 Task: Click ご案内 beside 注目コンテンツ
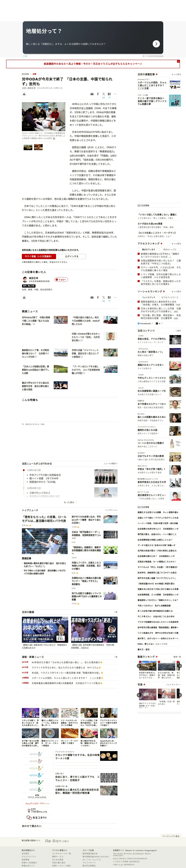coord(178,331)
